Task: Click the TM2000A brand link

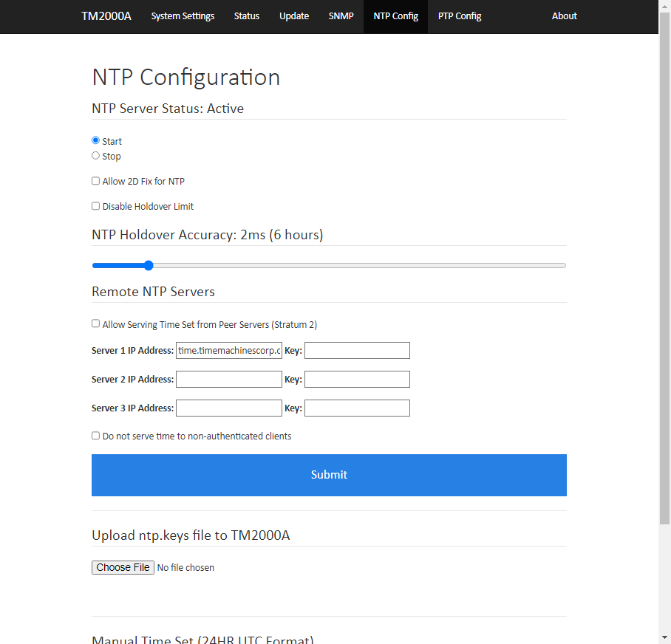Action: click(106, 16)
